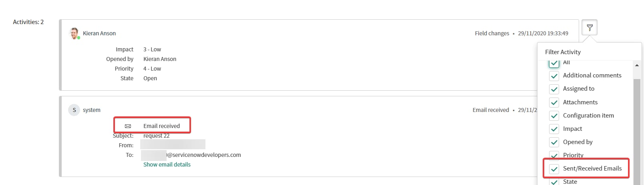Click the Filter Activity panel header
The height and width of the screenshot is (185, 644).
(x=563, y=52)
